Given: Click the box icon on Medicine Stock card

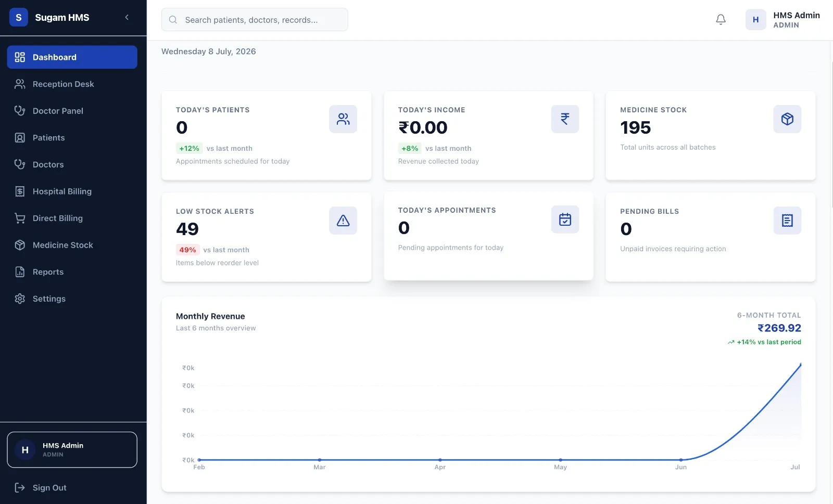Looking at the screenshot, I should pyautogui.click(x=787, y=119).
